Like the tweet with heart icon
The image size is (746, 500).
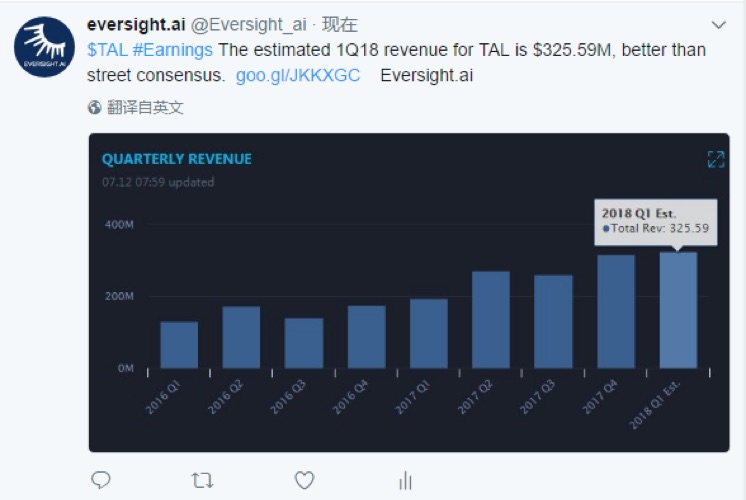305,481
